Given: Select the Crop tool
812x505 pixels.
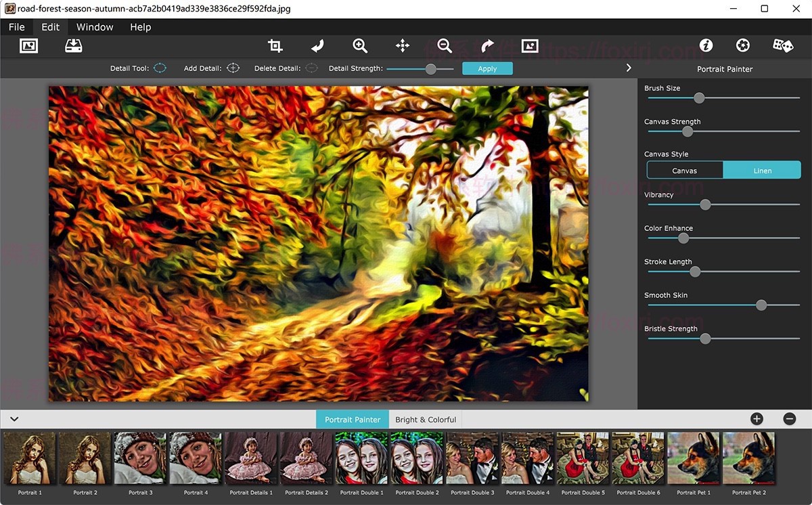Looking at the screenshot, I should pyautogui.click(x=275, y=45).
